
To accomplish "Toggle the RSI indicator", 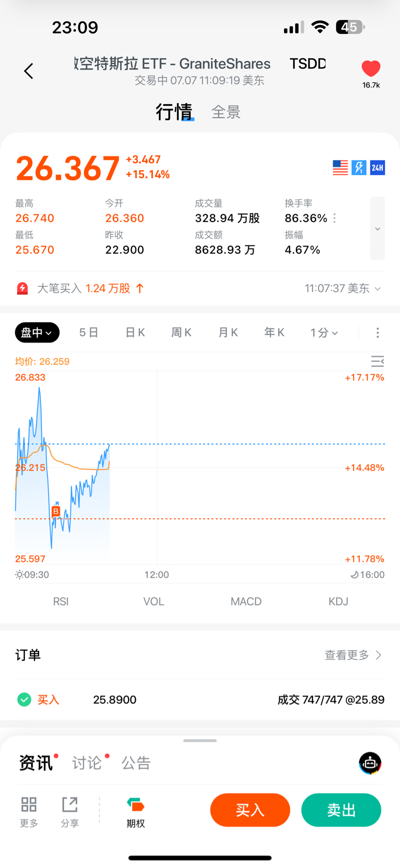I will point(61,602).
